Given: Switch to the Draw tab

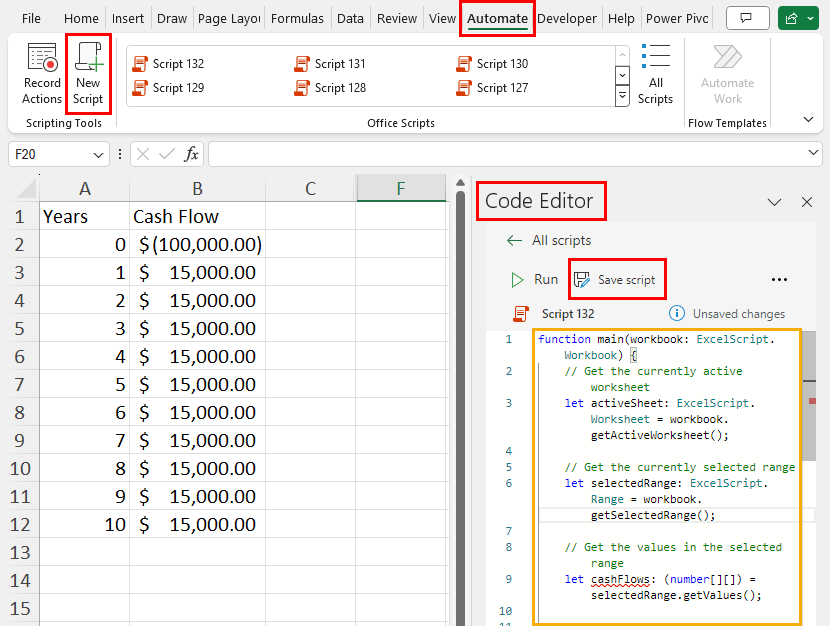Looking at the screenshot, I should pos(172,19).
